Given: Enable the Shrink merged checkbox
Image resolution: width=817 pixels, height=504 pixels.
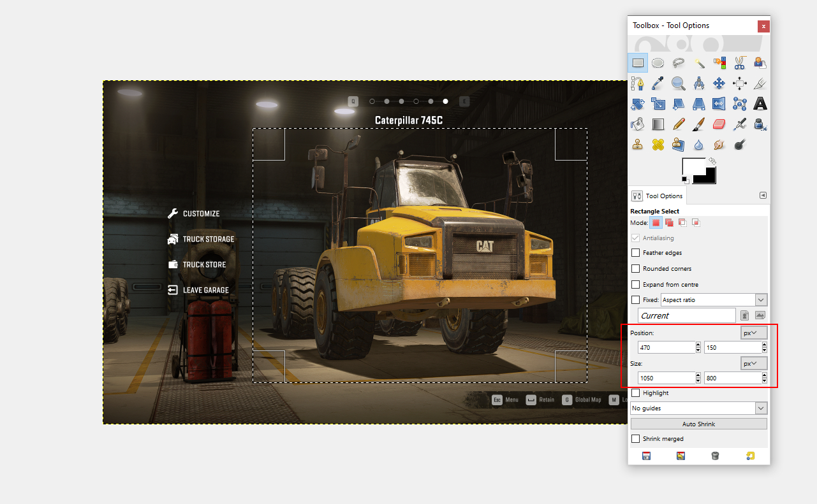Looking at the screenshot, I should pyautogui.click(x=635, y=439).
